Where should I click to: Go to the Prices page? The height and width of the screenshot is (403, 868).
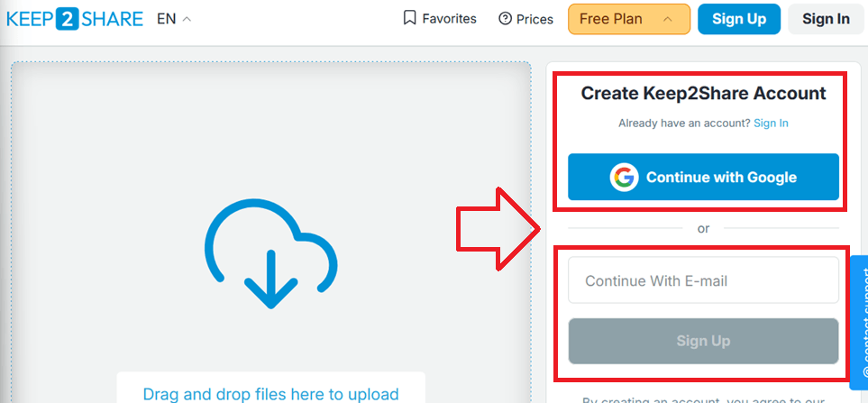coord(525,19)
